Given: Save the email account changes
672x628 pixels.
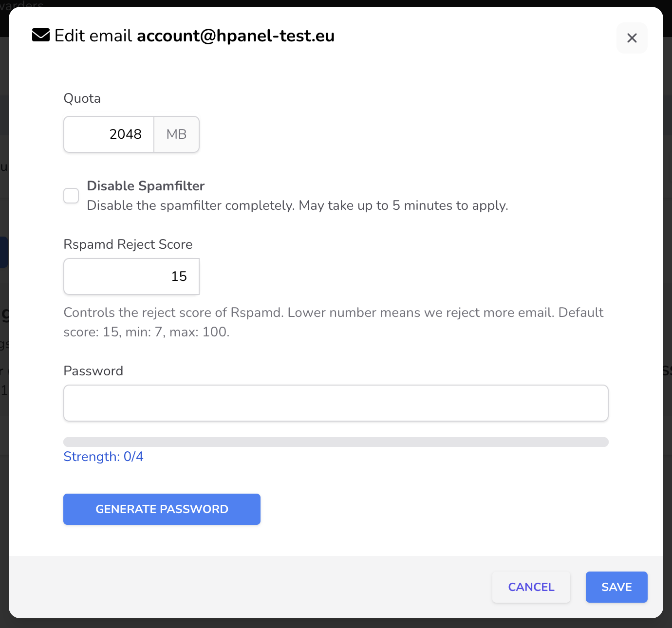Looking at the screenshot, I should click(616, 587).
